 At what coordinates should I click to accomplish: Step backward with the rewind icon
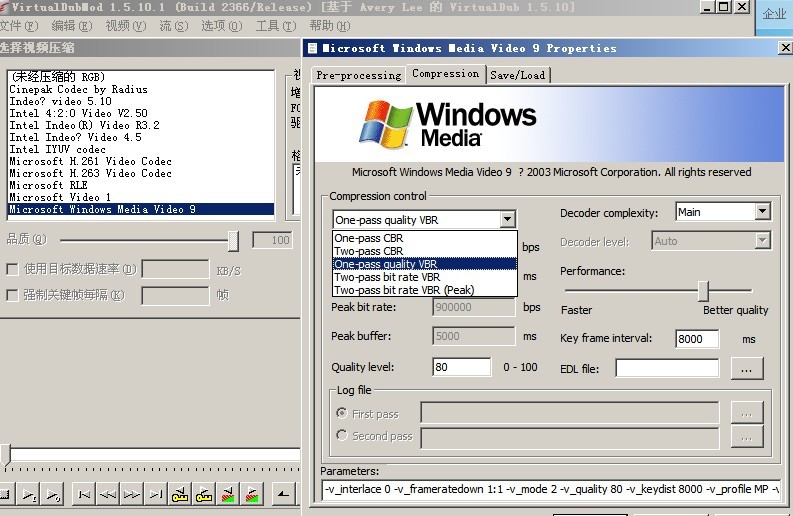point(108,494)
